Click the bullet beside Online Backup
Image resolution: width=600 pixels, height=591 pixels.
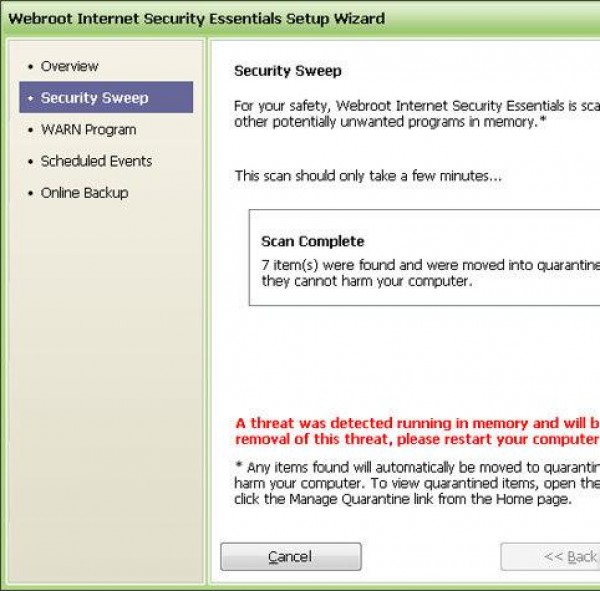click(x=31, y=193)
